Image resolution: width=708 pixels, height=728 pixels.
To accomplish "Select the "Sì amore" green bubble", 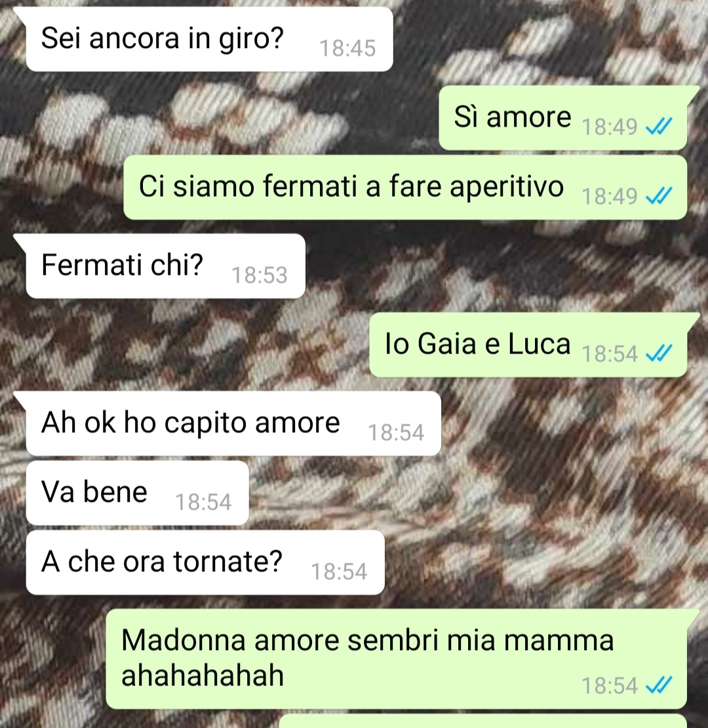I will 562,118.
